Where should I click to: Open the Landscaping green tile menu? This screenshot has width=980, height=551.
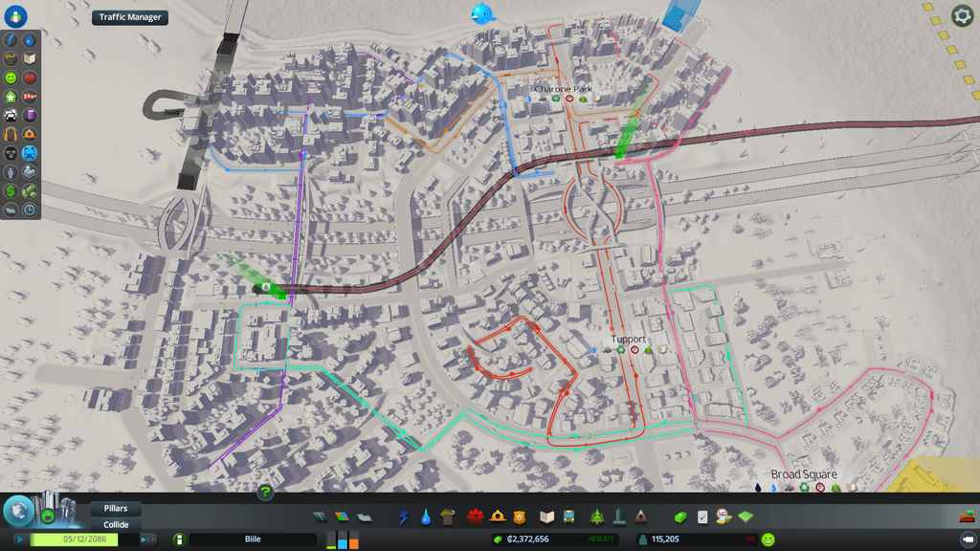[746, 517]
